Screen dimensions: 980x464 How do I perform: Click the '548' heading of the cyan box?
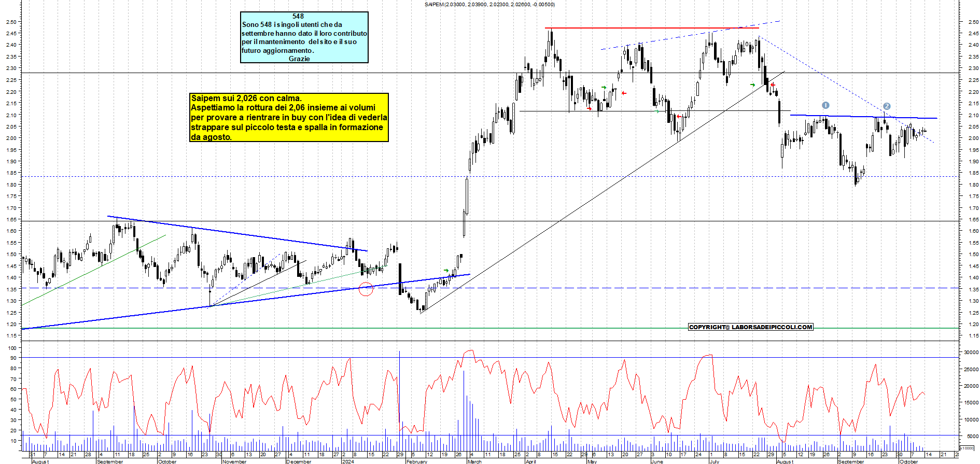(x=298, y=16)
